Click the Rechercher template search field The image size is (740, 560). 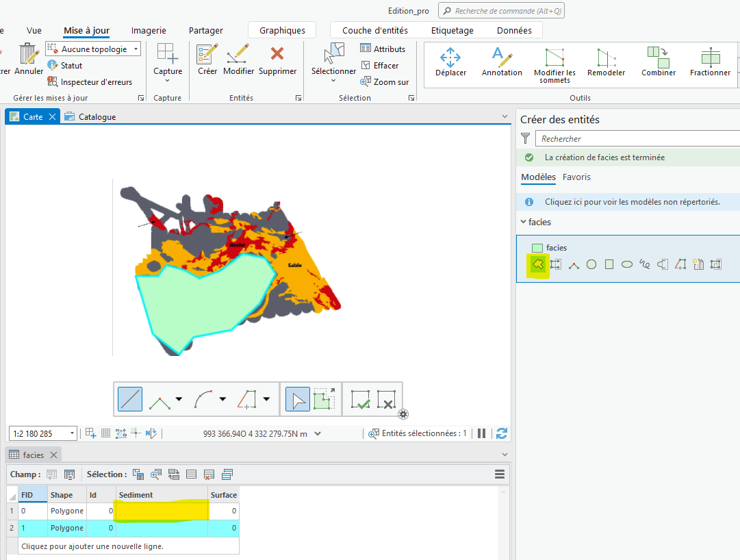(x=637, y=139)
